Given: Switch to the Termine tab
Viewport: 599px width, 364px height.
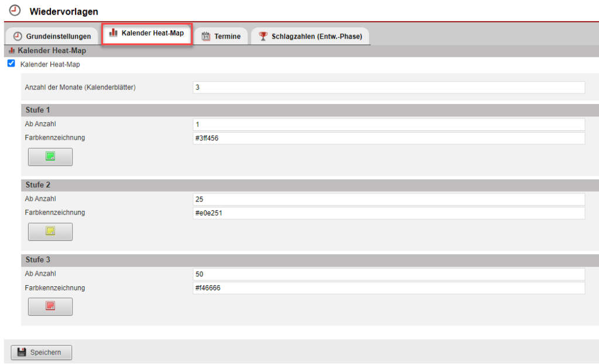Looking at the screenshot, I should 221,36.
